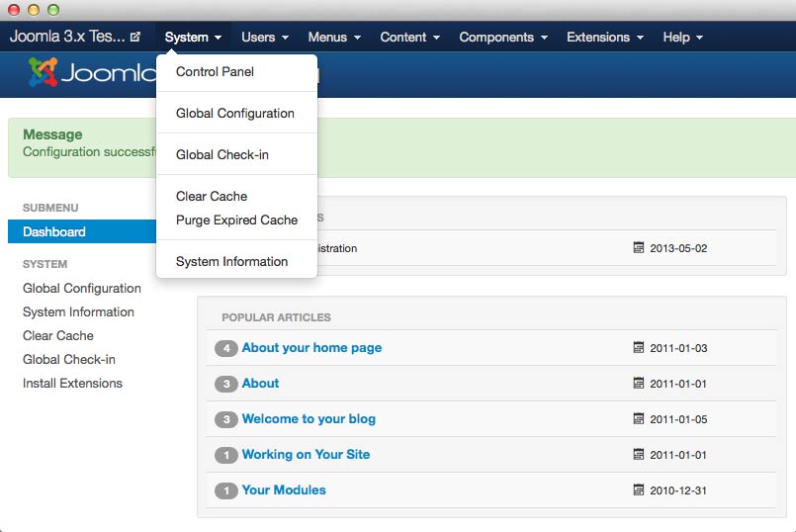Choose Purge Expired Cache in the System menu

236,221
